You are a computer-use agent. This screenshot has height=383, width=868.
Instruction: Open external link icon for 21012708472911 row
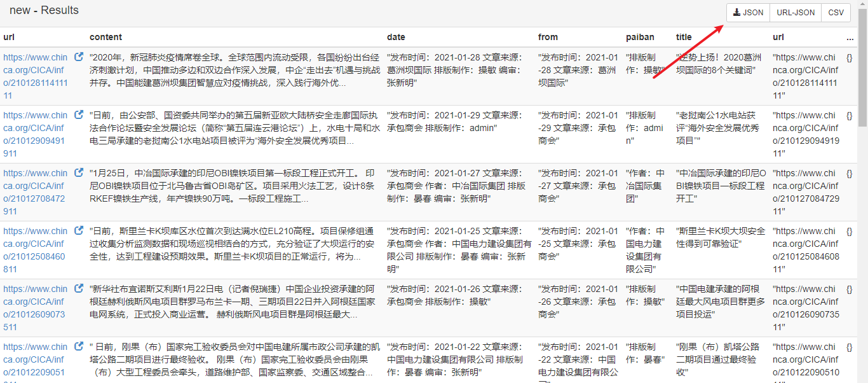click(79, 172)
